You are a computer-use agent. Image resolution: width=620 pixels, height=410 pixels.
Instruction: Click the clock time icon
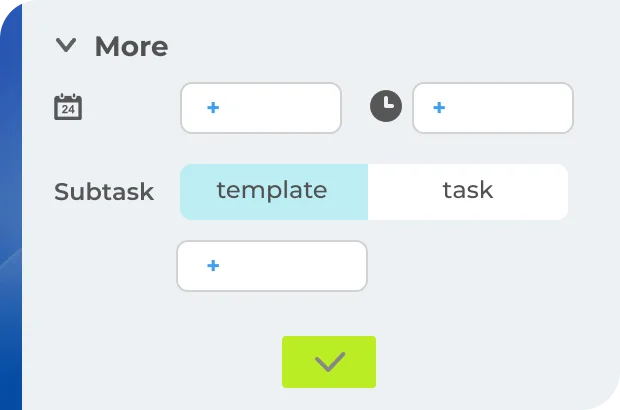point(386,107)
